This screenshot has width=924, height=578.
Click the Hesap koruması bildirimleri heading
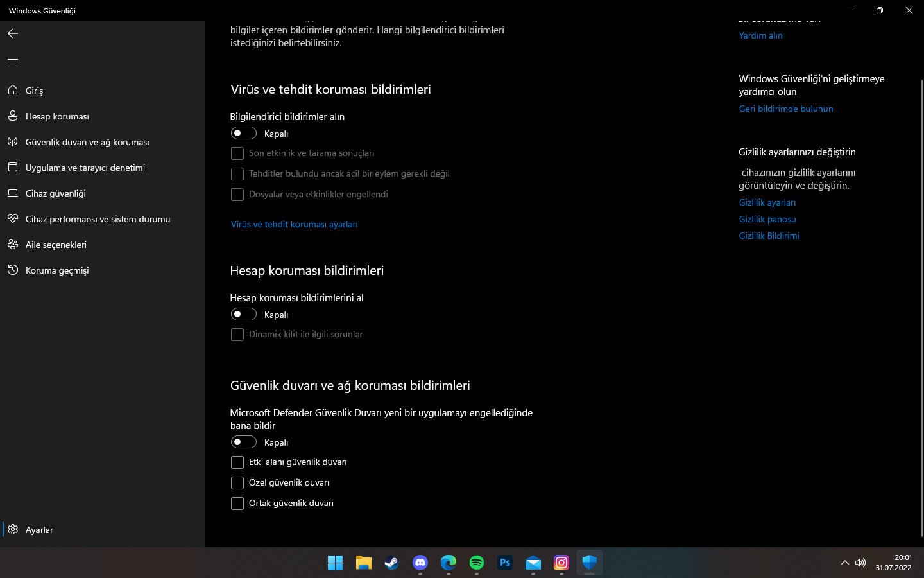pos(307,270)
